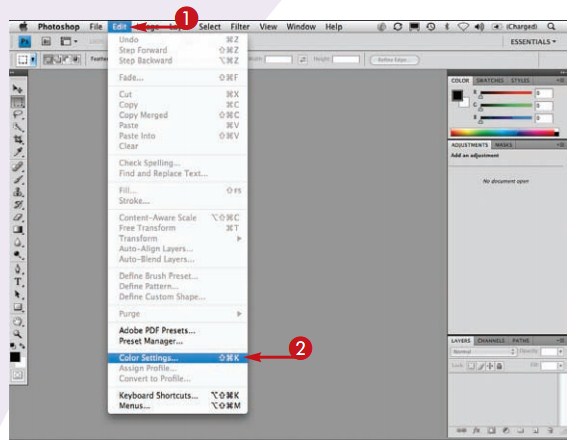Select the Type tool
The image size is (579, 441).
pyautogui.click(x=18, y=282)
